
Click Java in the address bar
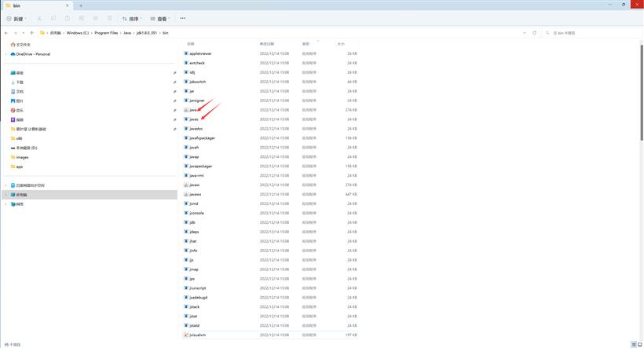coord(127,33)
